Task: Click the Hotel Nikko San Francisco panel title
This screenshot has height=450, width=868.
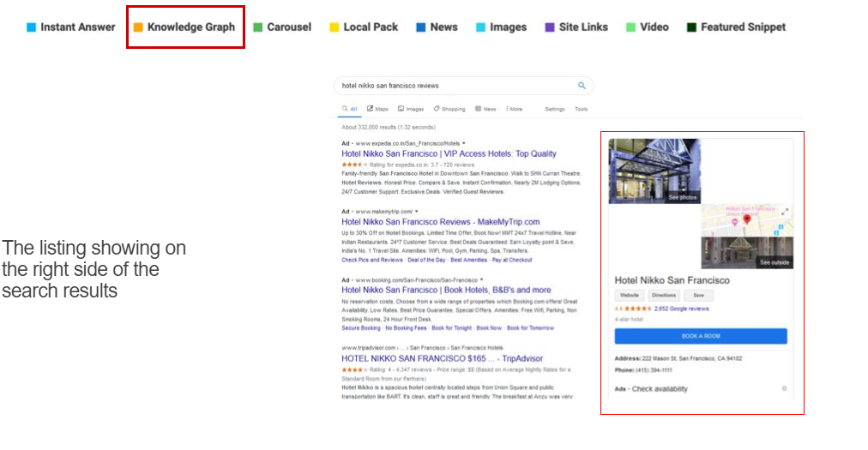Action: tap(672, 280)
